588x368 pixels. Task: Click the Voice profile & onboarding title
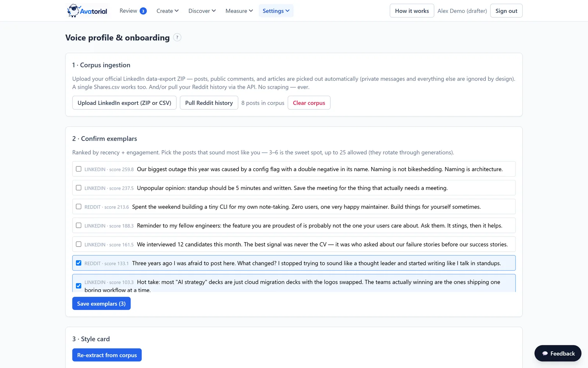(x=118, y=38)
